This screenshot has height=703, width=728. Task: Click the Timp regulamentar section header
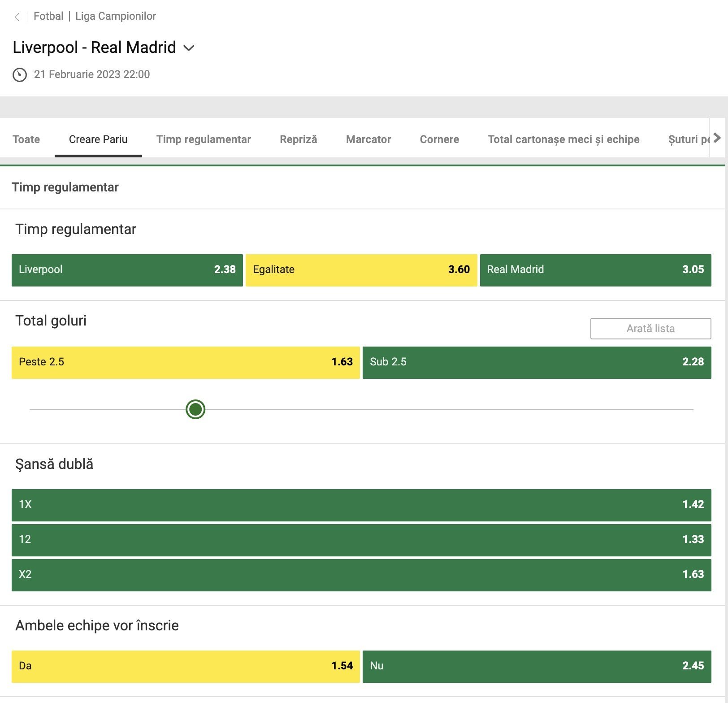tap(65, 187)
